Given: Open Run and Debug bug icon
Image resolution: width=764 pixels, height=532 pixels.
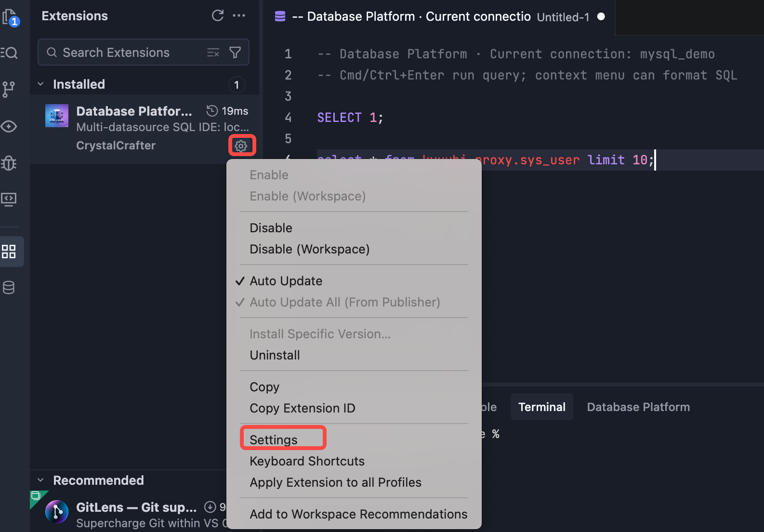Looking at the screenshot, I should (x=9, y=163).
